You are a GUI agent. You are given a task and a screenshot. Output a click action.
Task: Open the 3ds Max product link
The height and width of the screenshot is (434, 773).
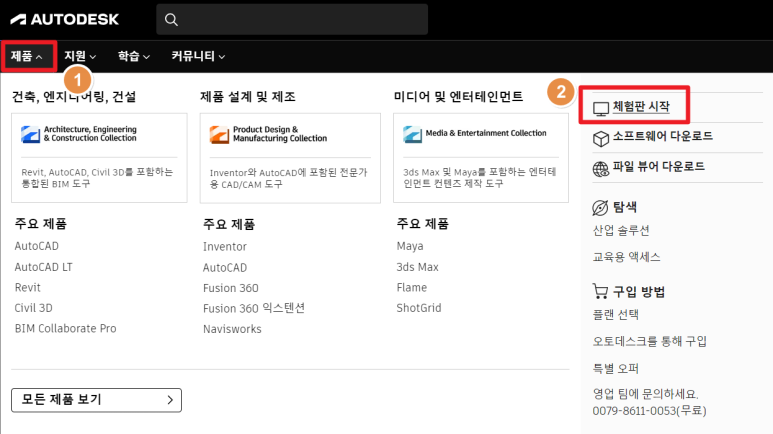(x=418, y=267)
